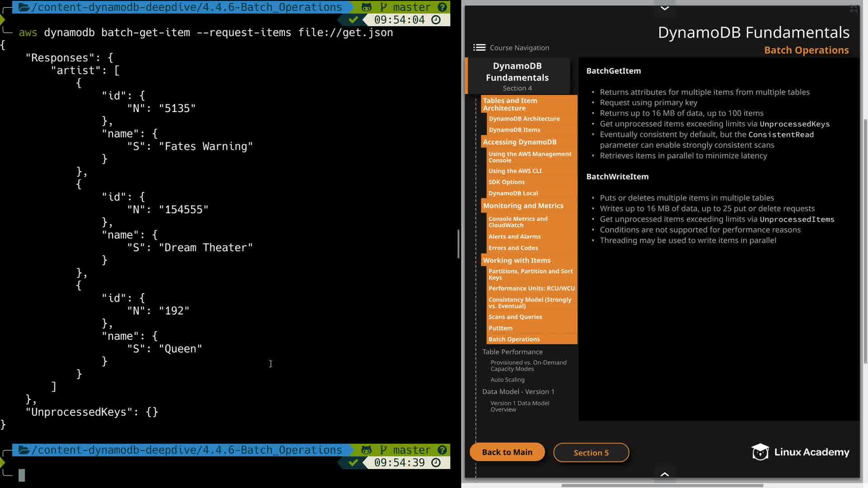
Task: Go to the Section 5 button
Action: click(x=591, y=452)
